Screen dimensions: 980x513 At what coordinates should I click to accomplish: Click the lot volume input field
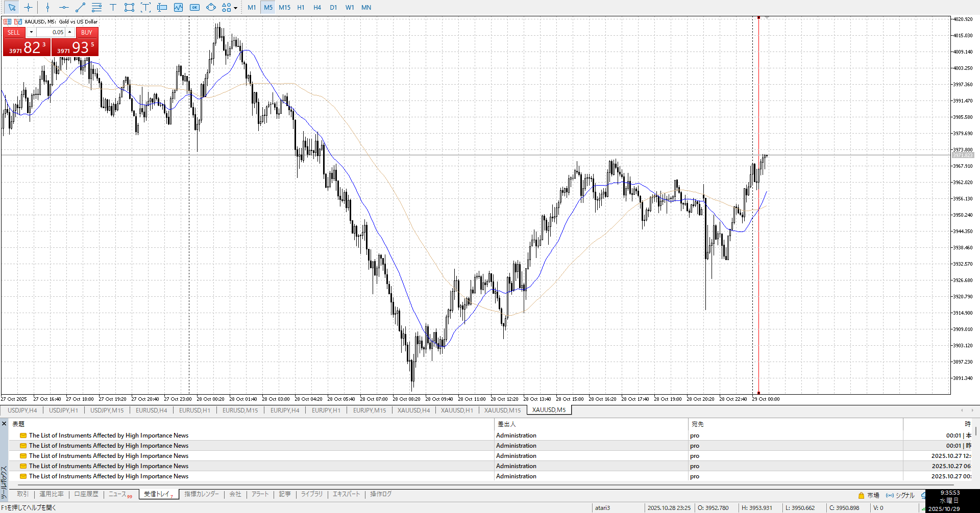[x=51, y=32]
